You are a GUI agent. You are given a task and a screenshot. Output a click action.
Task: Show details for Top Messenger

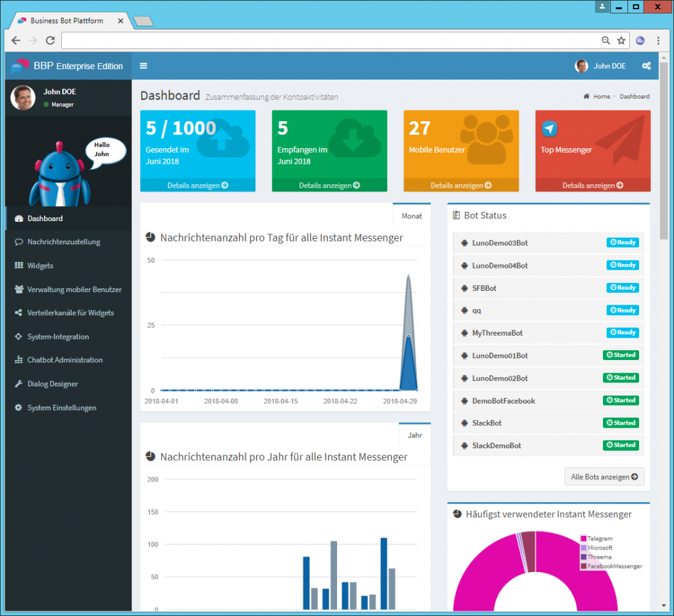[593, 186]
